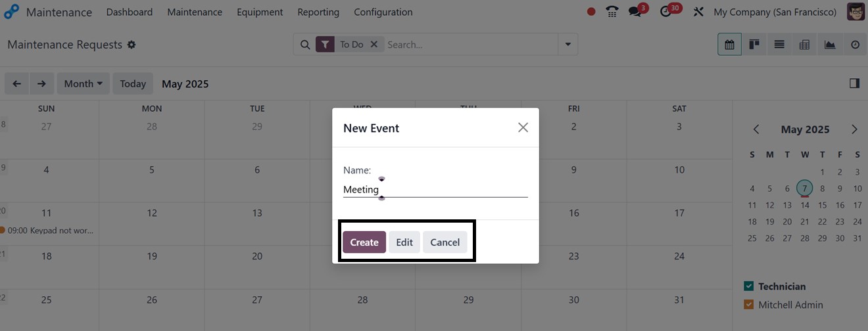Expand the Month scale dropdown

point(84,83)
